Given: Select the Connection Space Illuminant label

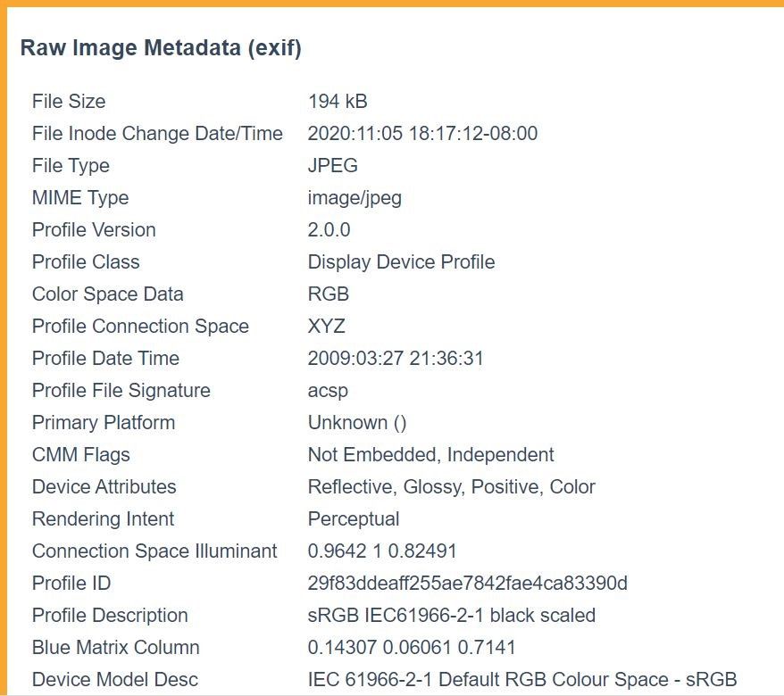Looking at the screenshot, I should point(154,551).
